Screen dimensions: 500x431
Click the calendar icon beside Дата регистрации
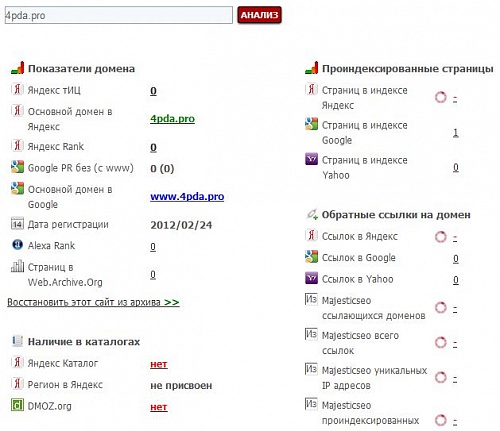[17, 224]
